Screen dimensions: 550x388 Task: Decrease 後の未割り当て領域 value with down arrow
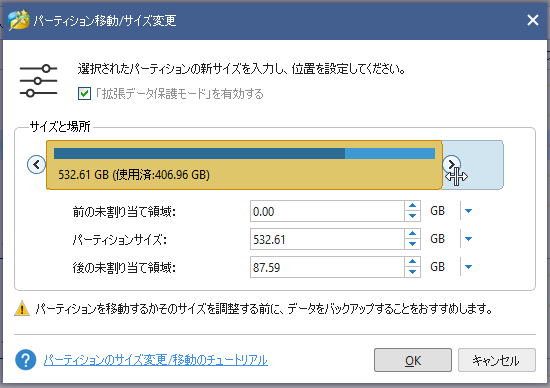412,272
